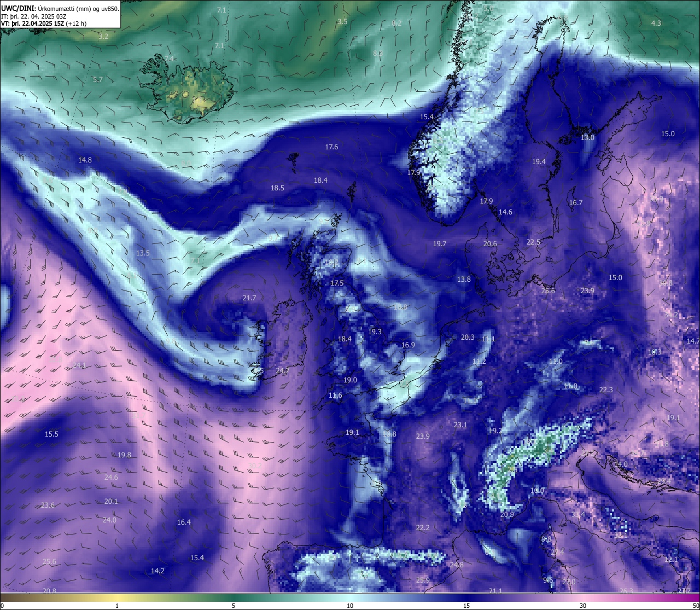Click the 21.7 value northwest of Ireland
Viewport: 700px width, 610px height.
pyautogui.click(x=249, y=298)
